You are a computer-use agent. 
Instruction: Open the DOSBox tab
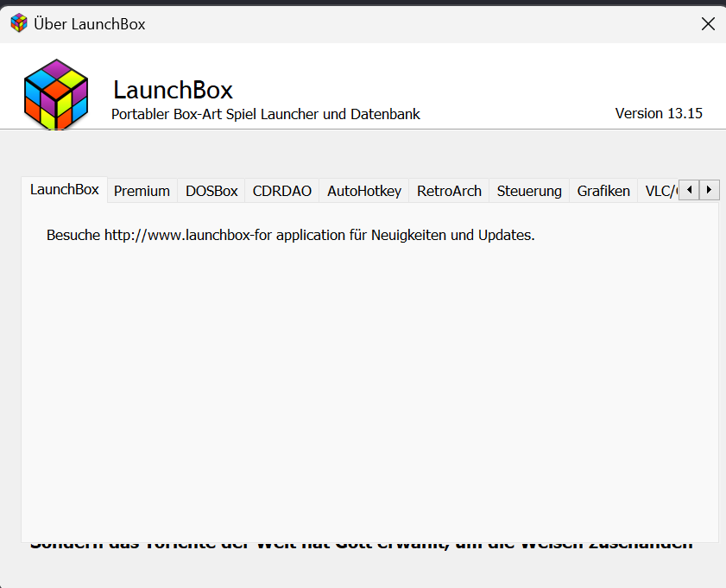[211, 191]
